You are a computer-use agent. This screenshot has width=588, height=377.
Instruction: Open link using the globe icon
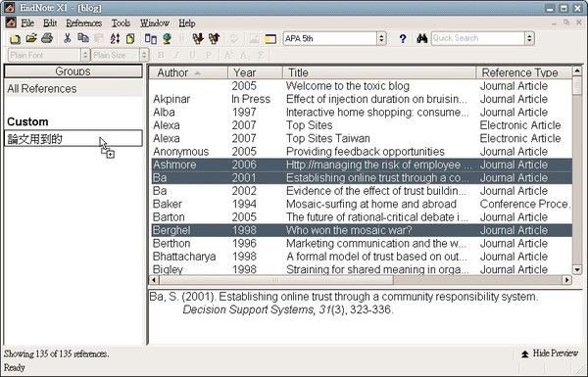pos(167,38)
